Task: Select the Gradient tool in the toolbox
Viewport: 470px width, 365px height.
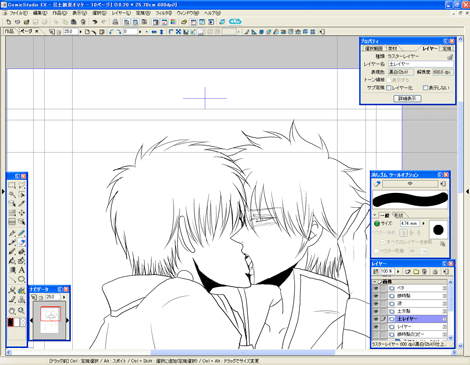Action: click(12, 270)
